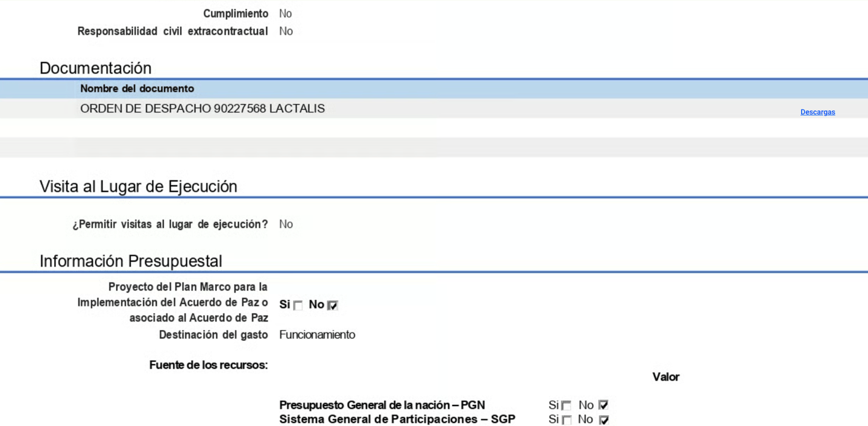868x426 pixels.
Task: Check Si for Presupuesto General PGN
Action: pyautogui.click(x=566, y=406)
